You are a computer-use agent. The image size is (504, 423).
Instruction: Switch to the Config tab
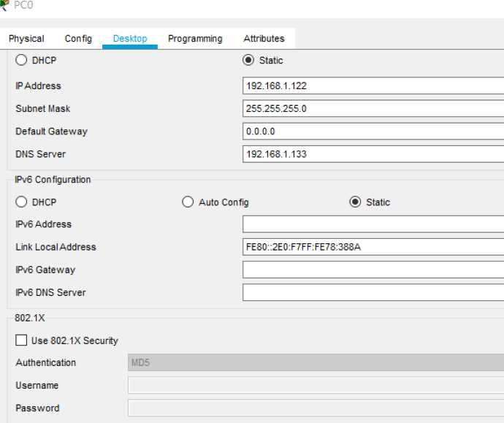[78, 39]
